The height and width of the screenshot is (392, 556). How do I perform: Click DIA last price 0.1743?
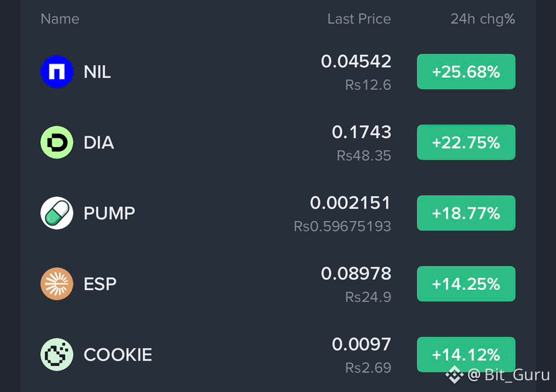361,132
